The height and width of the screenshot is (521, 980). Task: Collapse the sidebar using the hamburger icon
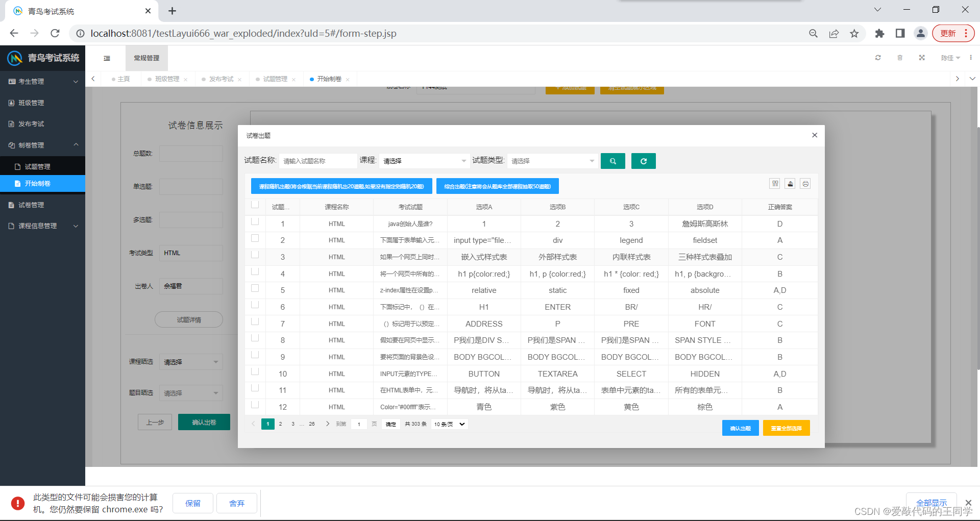point(107,58)
